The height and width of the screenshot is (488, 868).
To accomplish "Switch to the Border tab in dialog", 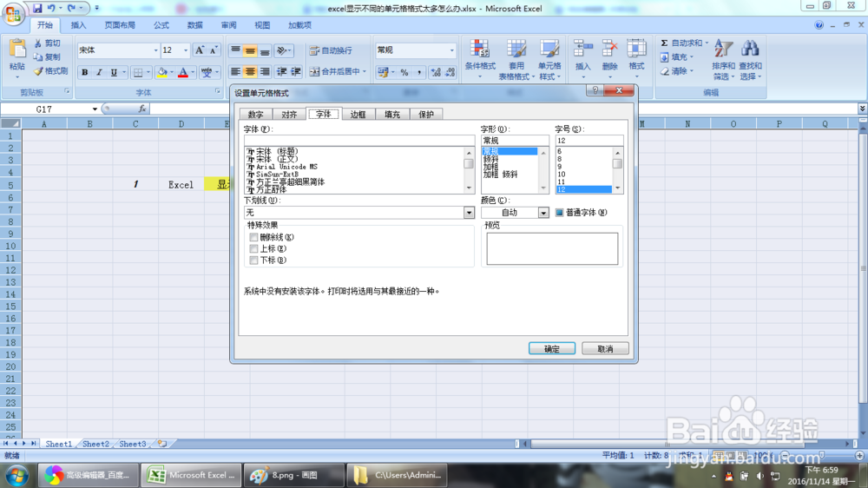I will [358, 115].
